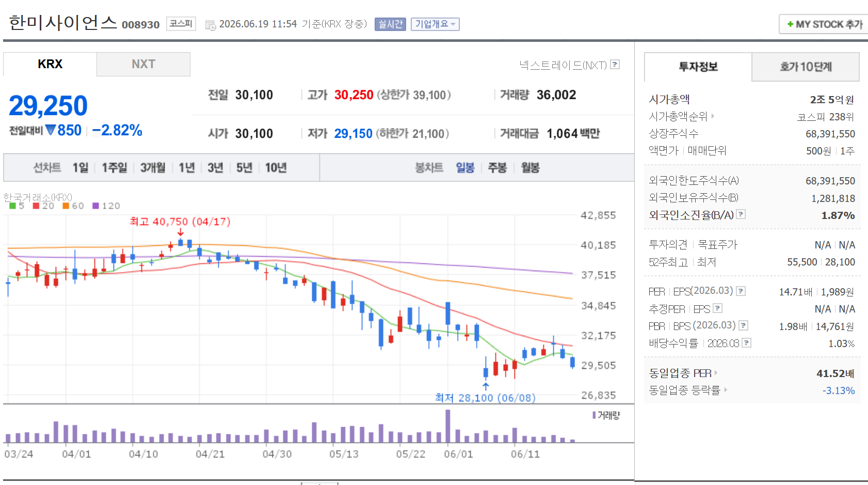Open the help icon beside 배당수익률
Viewport: 868px width, 485px height.
(746, 342)
